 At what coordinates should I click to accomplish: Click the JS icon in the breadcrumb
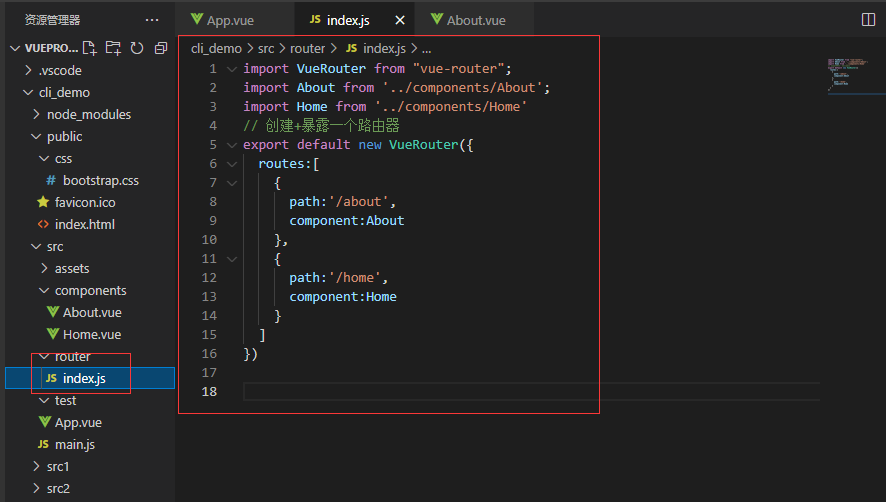tap(351, 49)
